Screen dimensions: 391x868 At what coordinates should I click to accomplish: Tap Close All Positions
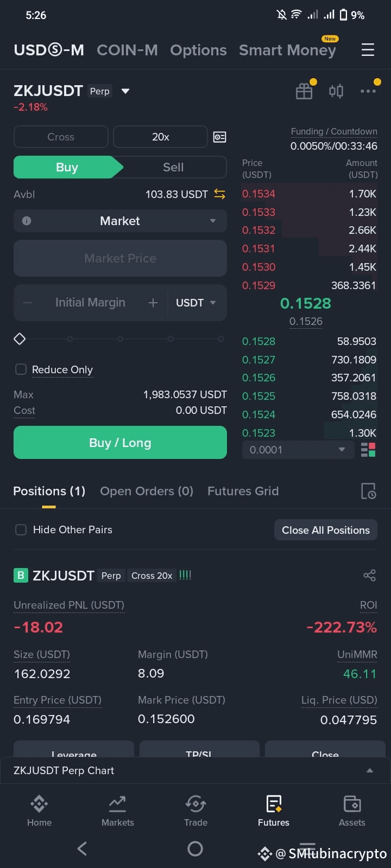point(326,530)
